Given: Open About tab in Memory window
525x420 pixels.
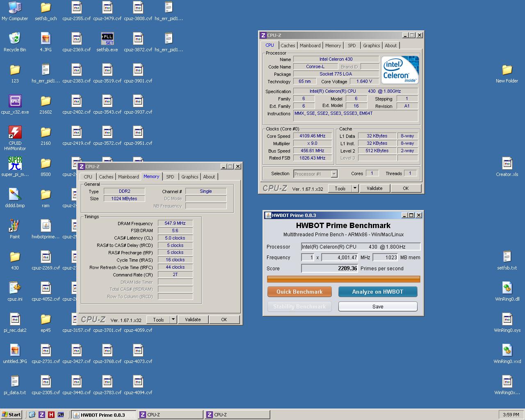Looking at the screenshot, I should point(209,177).
